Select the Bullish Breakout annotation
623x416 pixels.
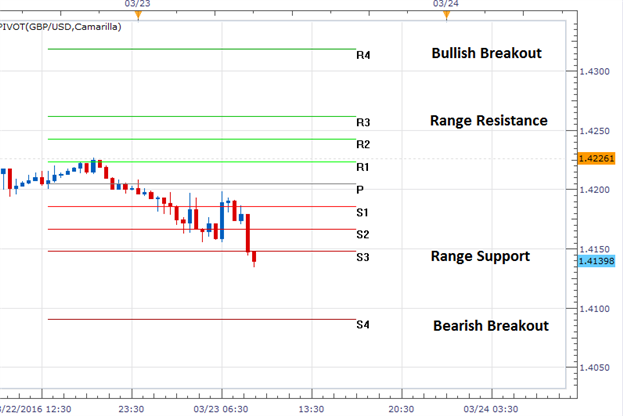tap(487, 53)
